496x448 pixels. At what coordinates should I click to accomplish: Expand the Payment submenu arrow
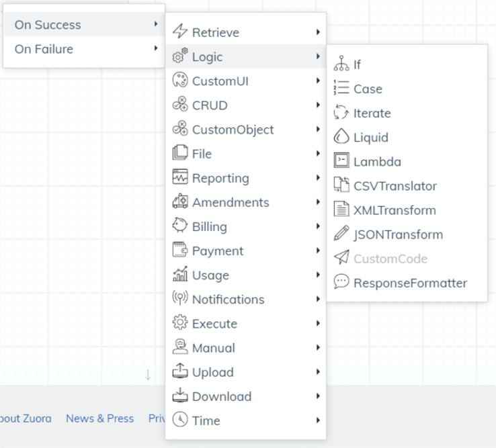[x=318, y=251]
